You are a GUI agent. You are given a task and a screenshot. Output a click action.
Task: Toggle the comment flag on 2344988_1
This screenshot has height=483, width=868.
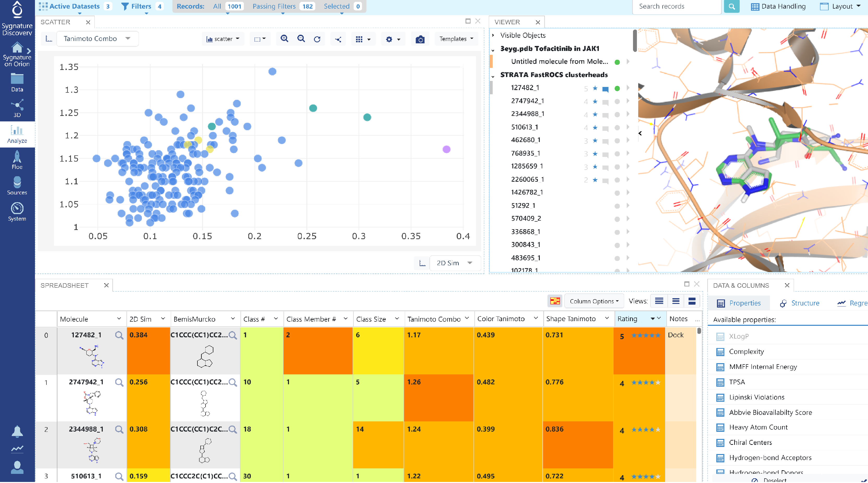[605, 114]
